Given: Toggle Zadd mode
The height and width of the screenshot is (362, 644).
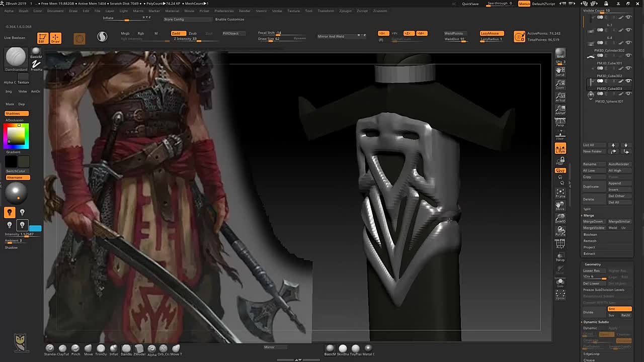Looking at the screenshot, I should 178,33.
